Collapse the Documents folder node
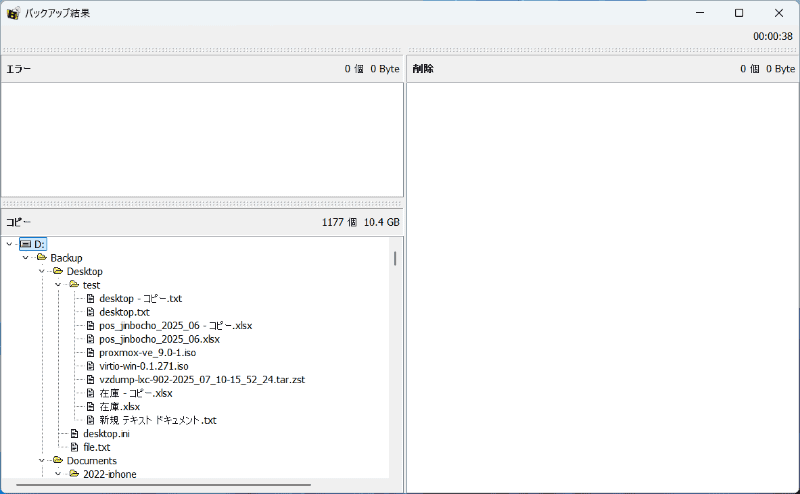Viewport: 800px width, 494px height. point(42,460)
